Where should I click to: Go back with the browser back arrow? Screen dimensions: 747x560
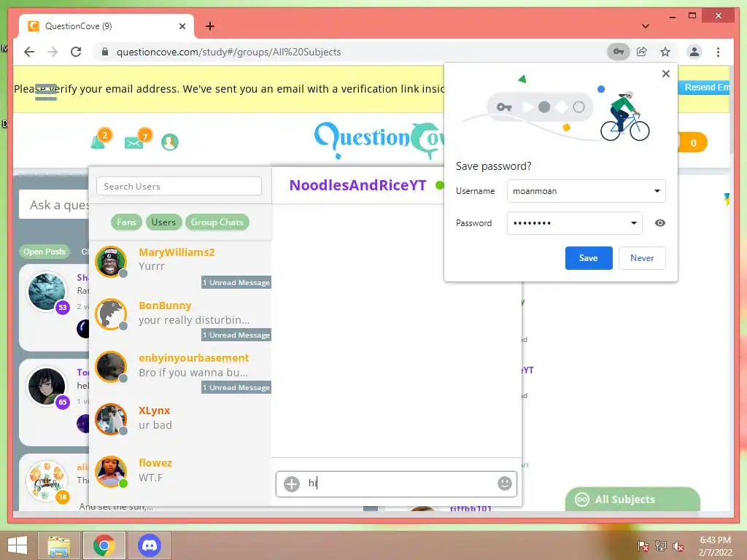pyautogui.click(x=29, y=52)
